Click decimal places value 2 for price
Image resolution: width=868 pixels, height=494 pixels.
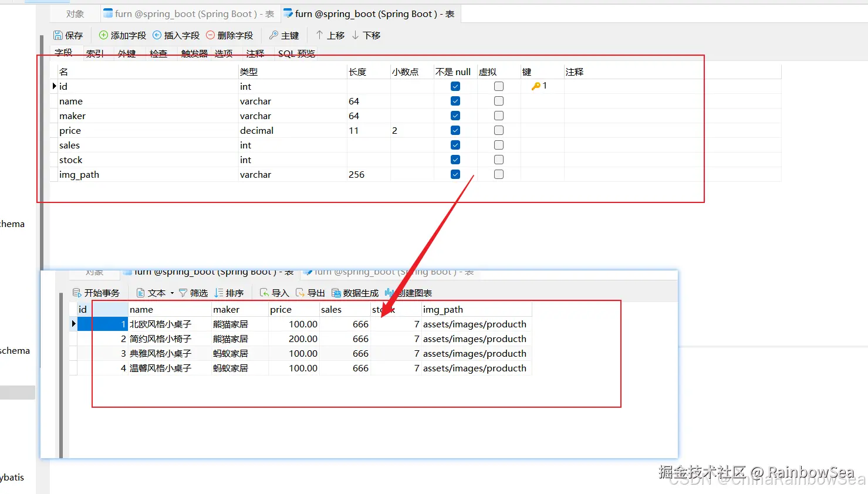[412, 130]
